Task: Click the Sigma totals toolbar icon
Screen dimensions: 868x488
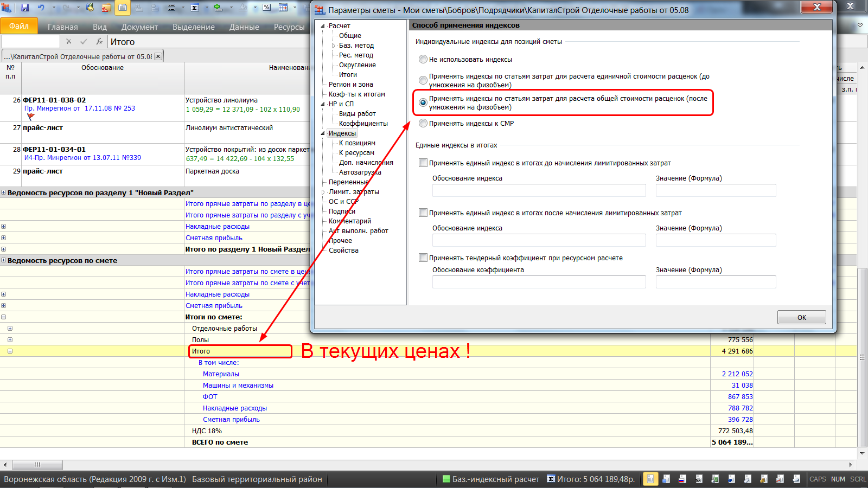Action: [195, 8]
